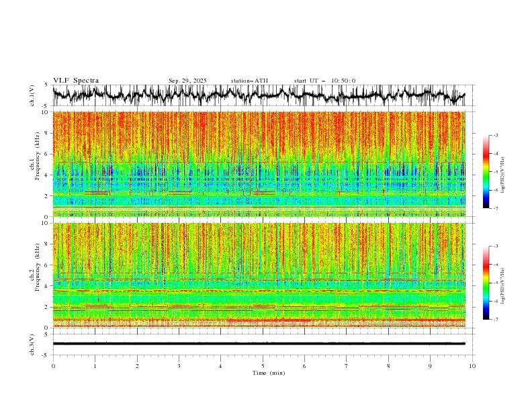This screenshot has height=411, width=532.
Task: Click the ch.1 spectrogram plot area
Action: click(259, 164)
